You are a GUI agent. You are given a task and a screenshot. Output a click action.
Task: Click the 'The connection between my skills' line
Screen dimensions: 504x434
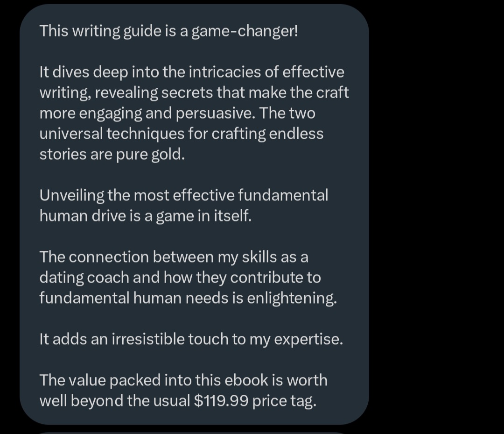(174, 257)
